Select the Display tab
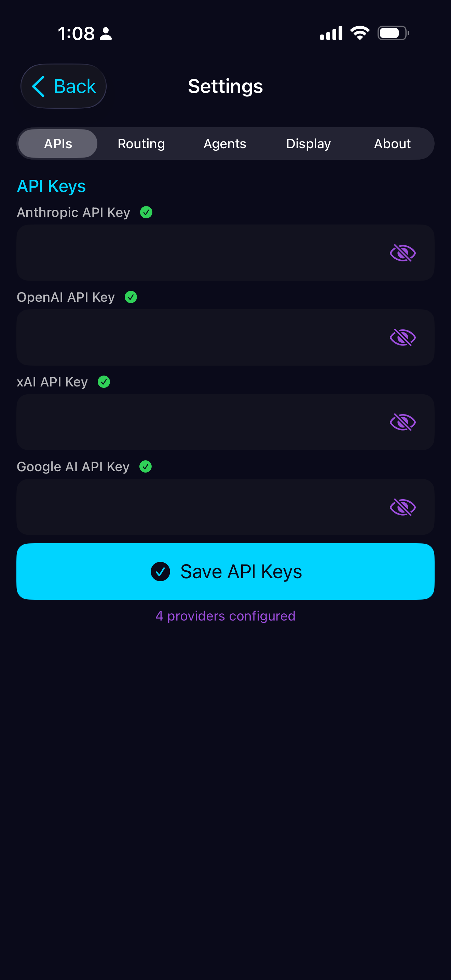The image size is (451, 980). pyautogui.click(x=308, y=144)
